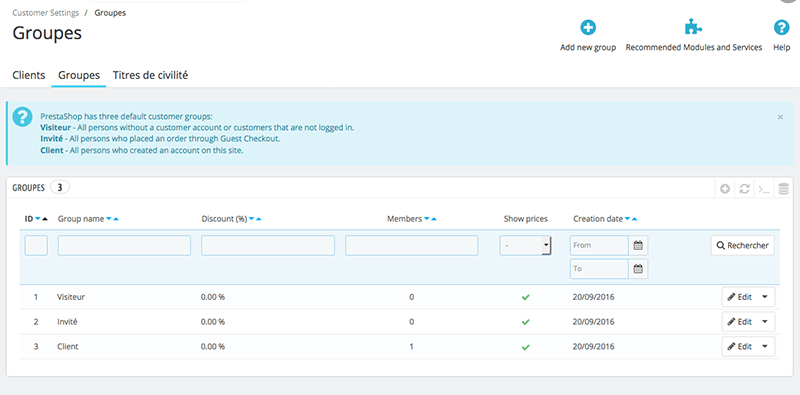Click the Groupes count badge 3
The height and width of the screenshot is (395, 800).
(60, 188)
